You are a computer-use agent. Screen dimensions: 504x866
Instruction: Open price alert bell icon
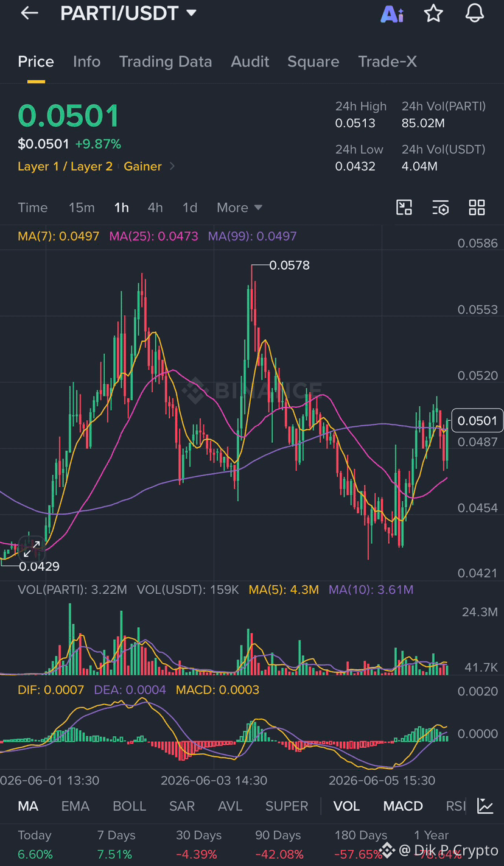(x=475, y=13)
